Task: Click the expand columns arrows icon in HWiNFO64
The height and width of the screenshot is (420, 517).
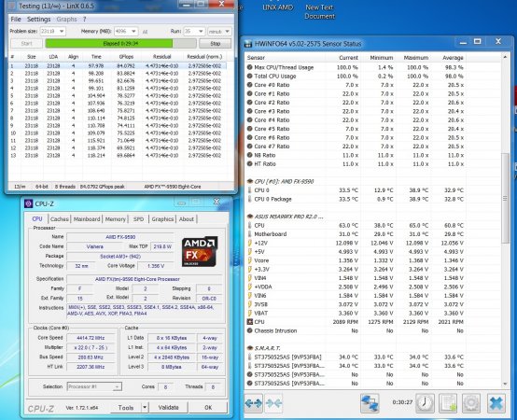Action: click(253, 403)
